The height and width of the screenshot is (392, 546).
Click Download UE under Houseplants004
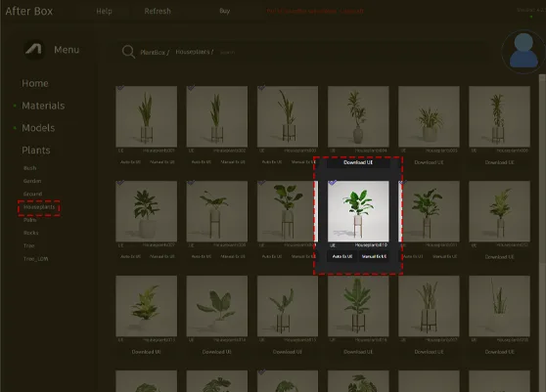[358, 162]
